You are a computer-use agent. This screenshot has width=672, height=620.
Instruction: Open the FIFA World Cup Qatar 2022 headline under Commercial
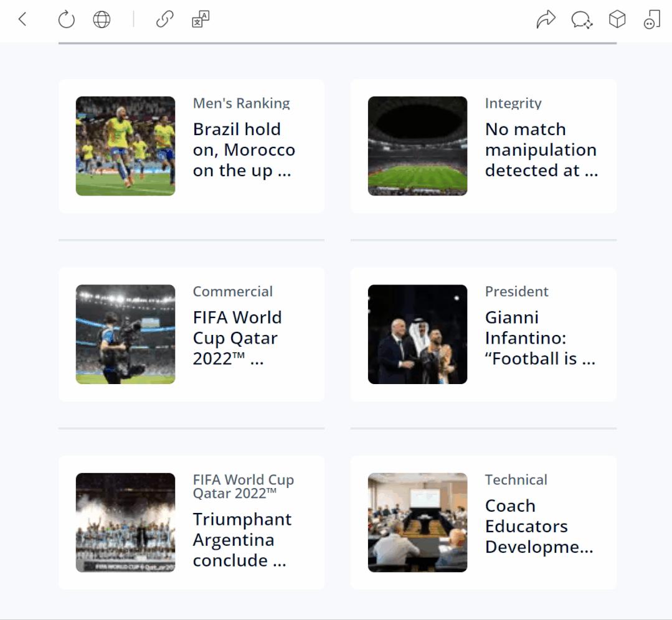pyautogui.click(x=237, y=338)
